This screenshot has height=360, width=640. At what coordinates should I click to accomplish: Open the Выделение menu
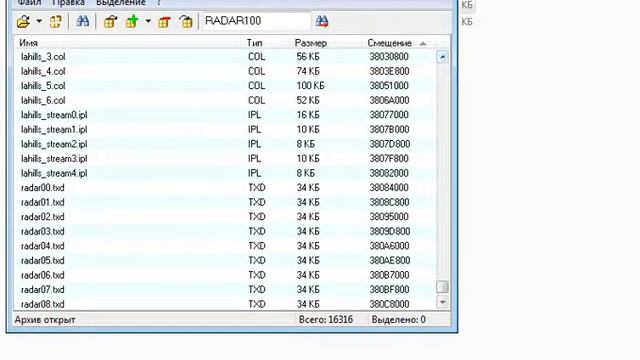click(x=121, y=3)
